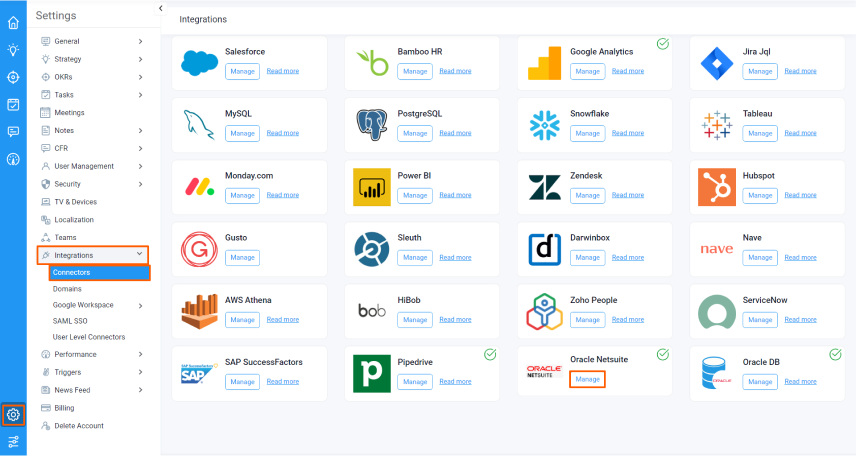Click the settings gear icon in left rail
The image size is (856, 456).
click(13, 414)
